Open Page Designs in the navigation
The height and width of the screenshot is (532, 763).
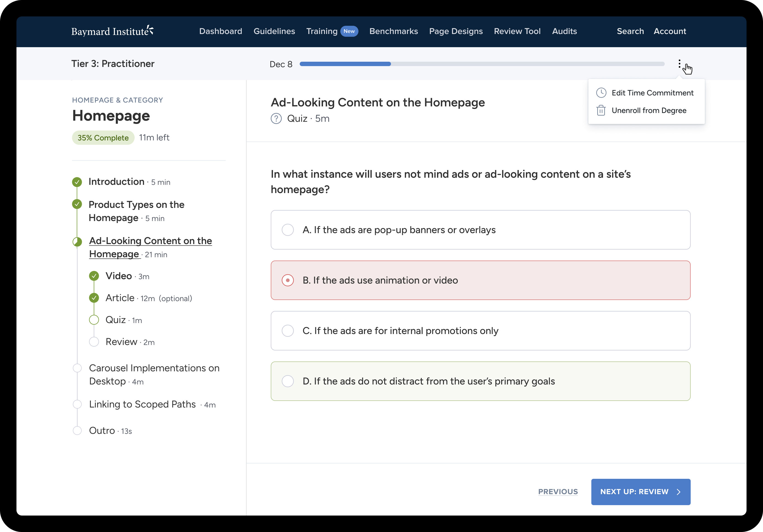click(x=456, y=31)
